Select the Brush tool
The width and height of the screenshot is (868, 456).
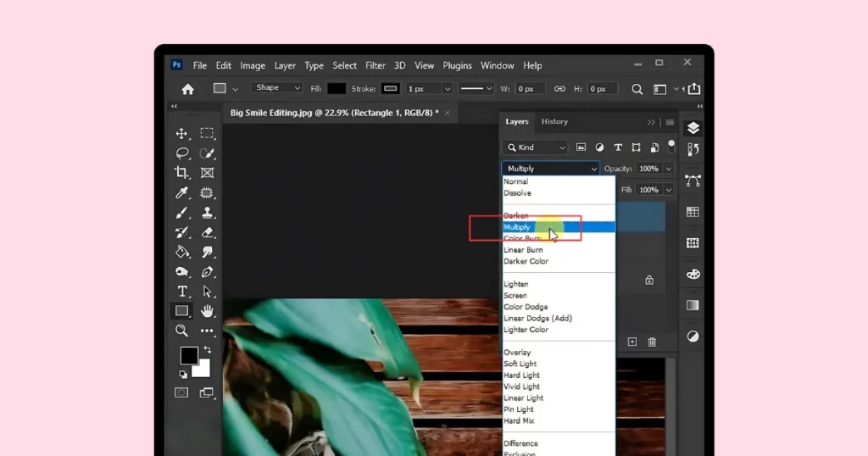tap(181, 213)
